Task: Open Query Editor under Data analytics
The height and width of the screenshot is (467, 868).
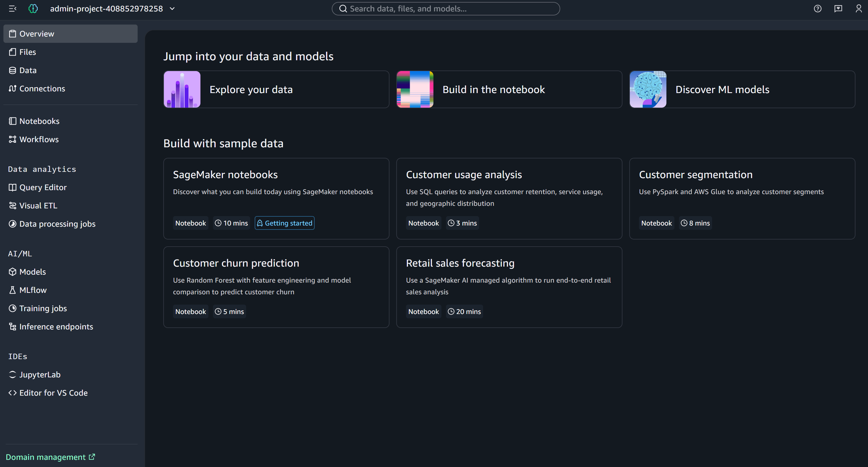Action: (71, 187)
